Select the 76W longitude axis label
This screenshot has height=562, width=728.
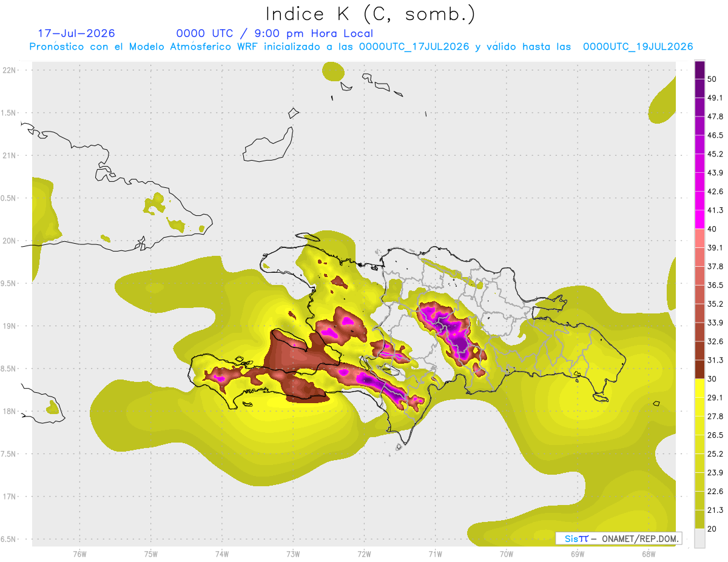point(79,554)
